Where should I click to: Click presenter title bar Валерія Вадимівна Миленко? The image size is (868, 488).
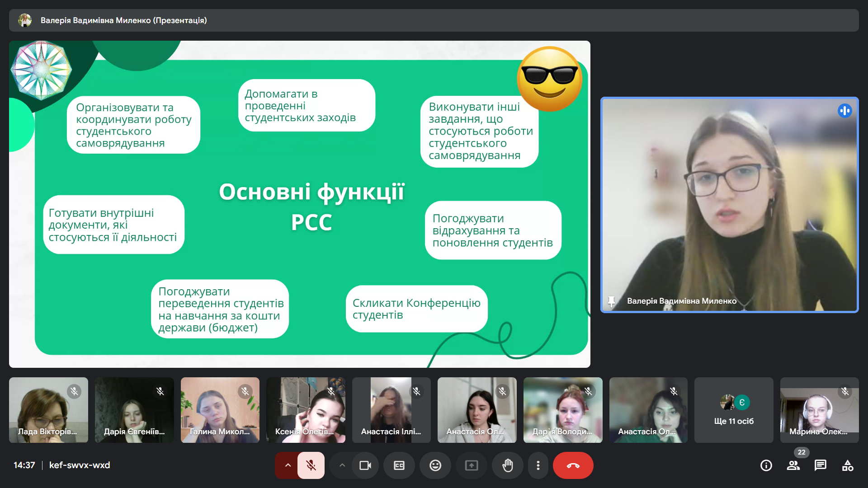[123, 20]
